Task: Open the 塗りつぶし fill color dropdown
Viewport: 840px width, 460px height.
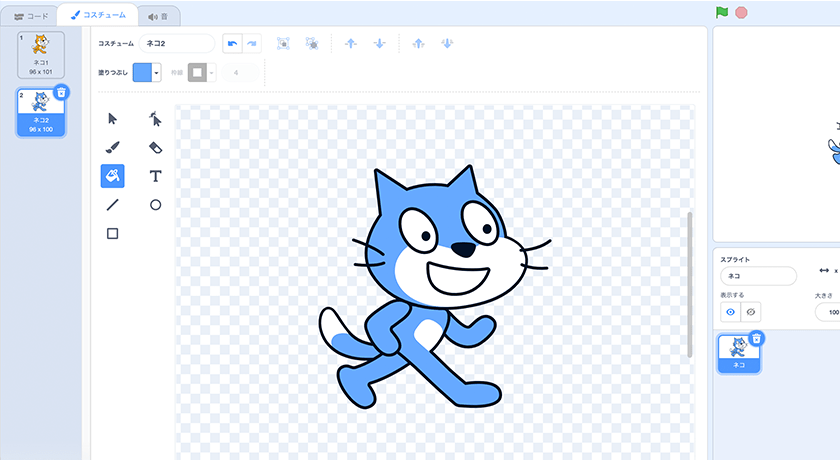Action: [x=156, y=72]
